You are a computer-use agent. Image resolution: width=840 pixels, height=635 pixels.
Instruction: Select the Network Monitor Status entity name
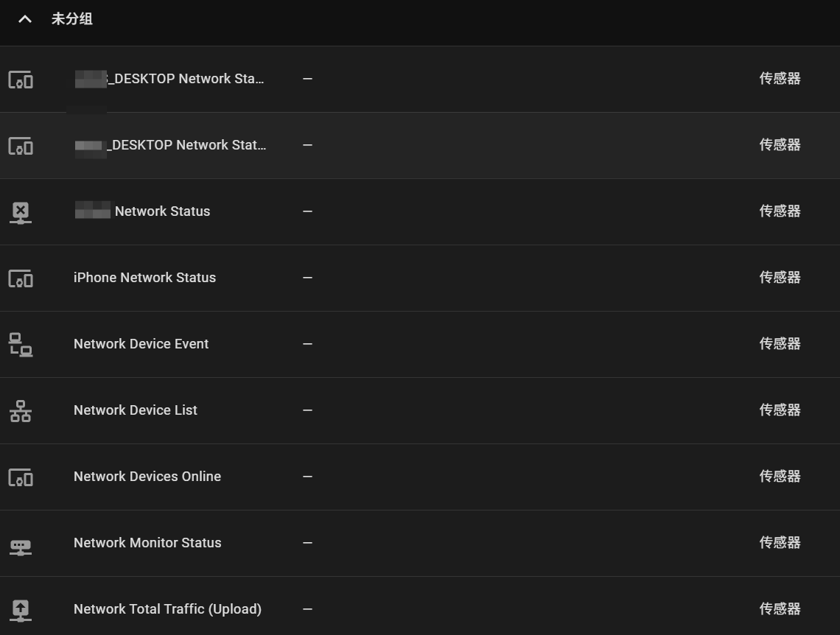click(x=147, y=543)
